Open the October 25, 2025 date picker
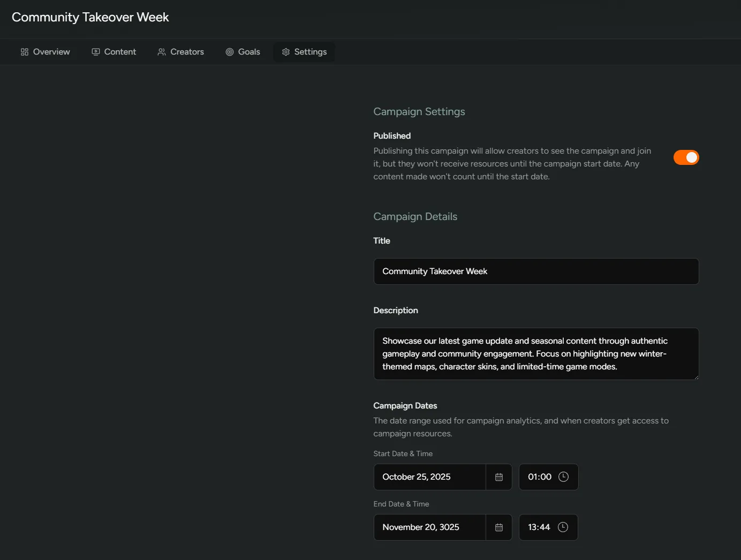Image resolution: width=741 pixels, height=560 pixels. [x=428, y=476]
